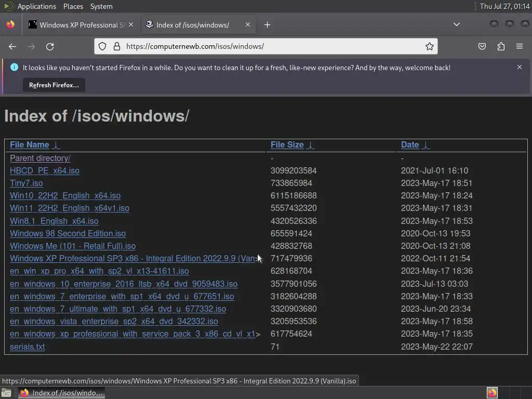Open Windows XP Professional SP3 Integral Edition link
Screen dimensions: 532x399
tap(133, 259)
